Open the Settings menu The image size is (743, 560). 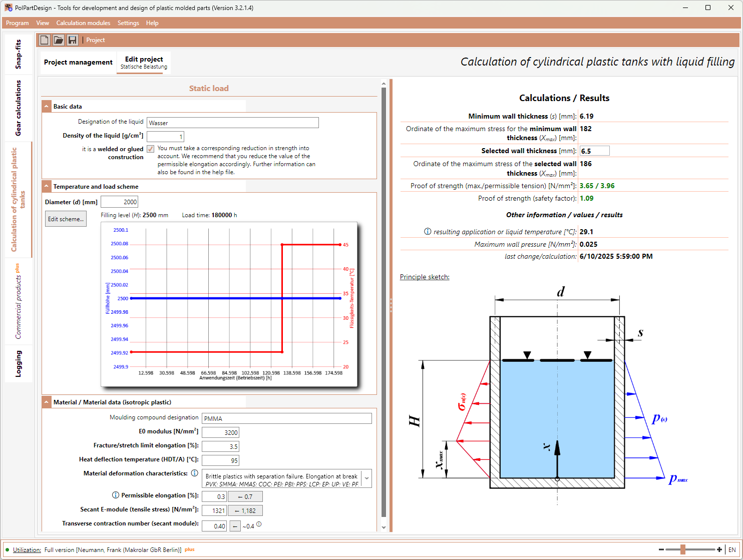(128, 23)
